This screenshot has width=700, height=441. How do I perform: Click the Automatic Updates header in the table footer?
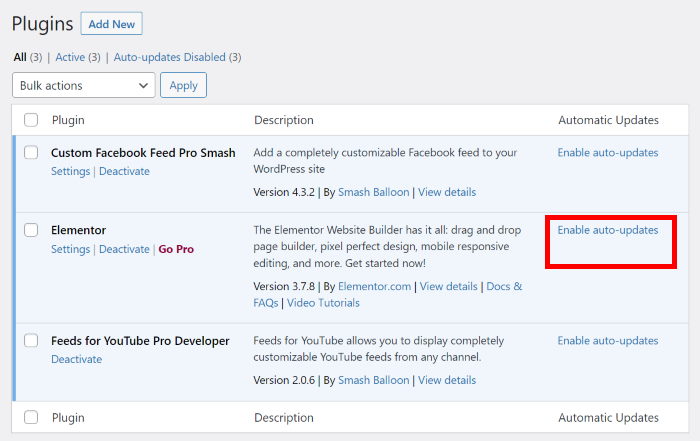[608, 418]
